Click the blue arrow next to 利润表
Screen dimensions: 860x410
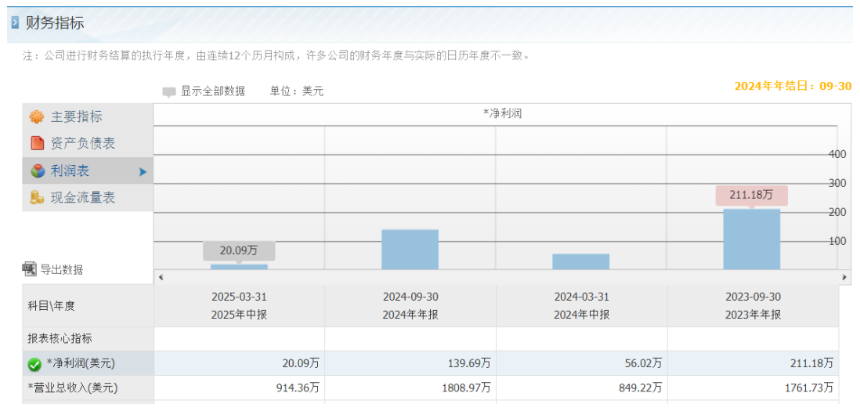(143, 172)
